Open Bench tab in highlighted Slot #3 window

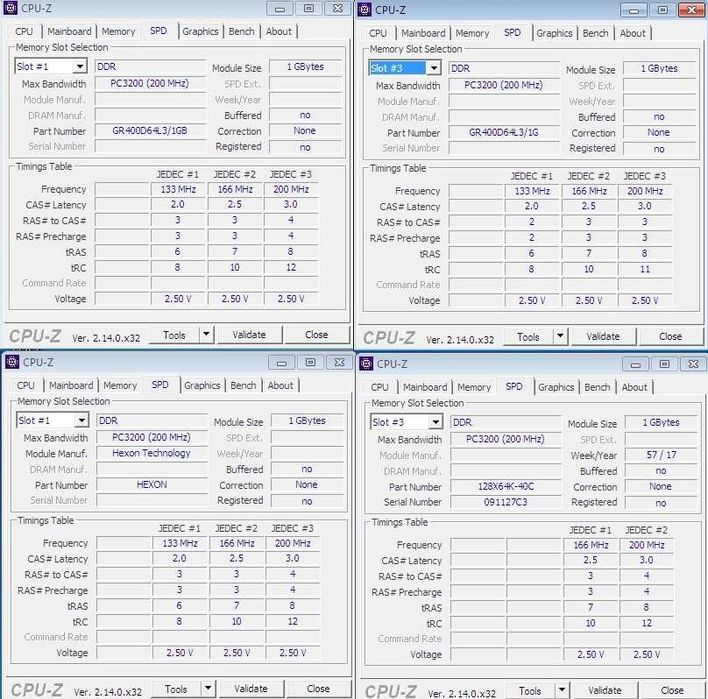tap(596, 33)
